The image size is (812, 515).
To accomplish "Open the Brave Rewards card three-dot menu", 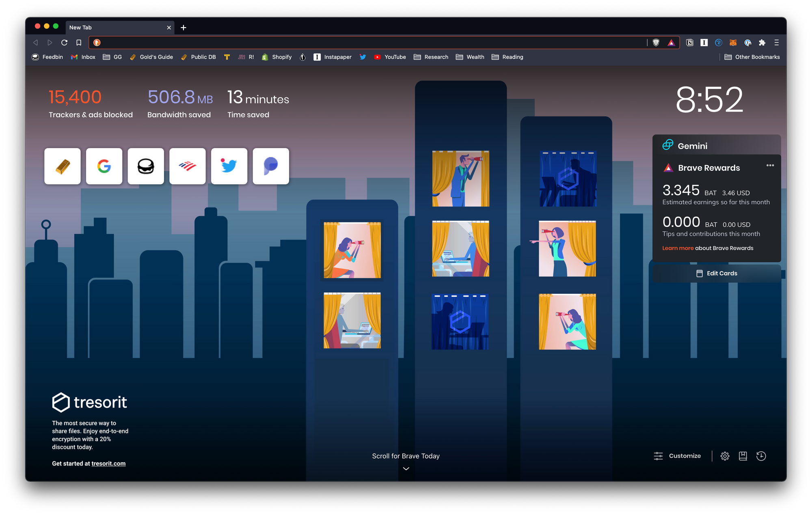I will tap(770, 166).
